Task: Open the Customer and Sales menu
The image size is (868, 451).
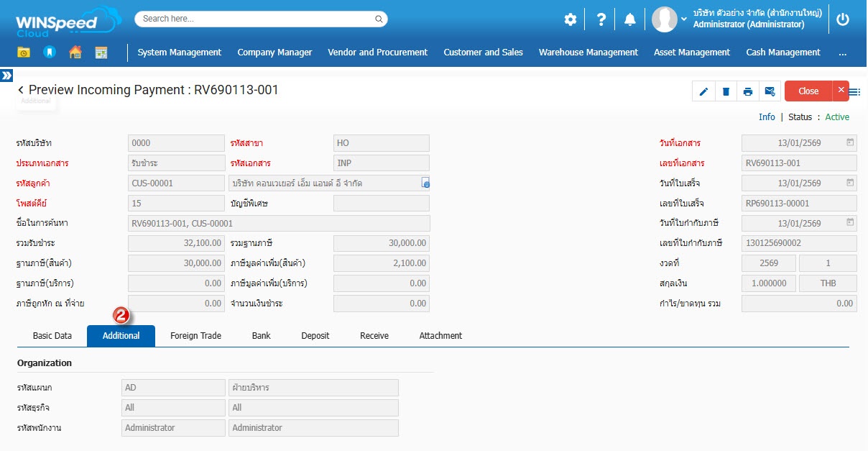Action: tap(483, 53)
